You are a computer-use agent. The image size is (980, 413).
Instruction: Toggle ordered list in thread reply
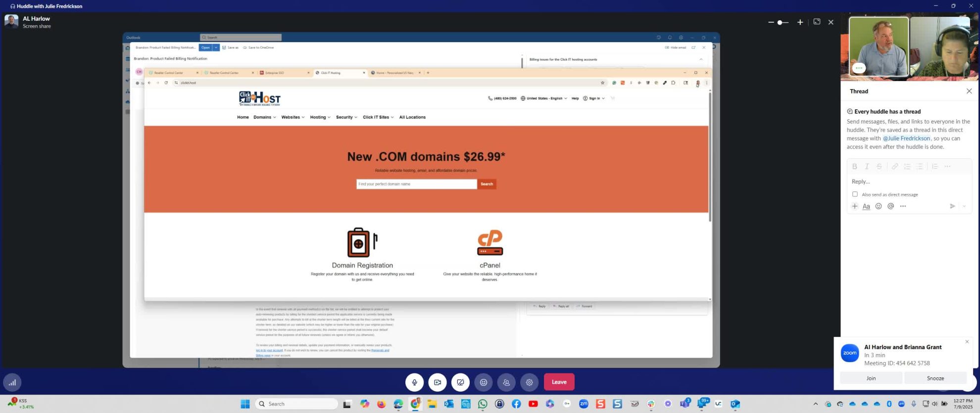907,167
